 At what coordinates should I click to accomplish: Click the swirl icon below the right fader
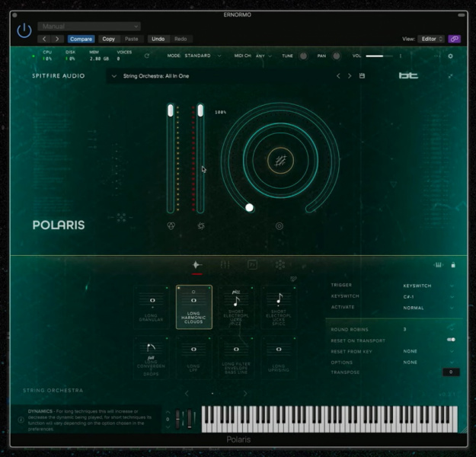coord(201,225)
